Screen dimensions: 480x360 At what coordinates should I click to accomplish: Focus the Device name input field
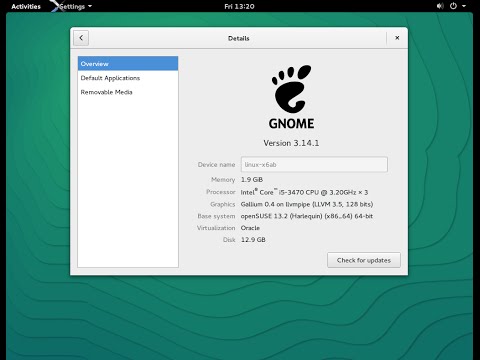pos(314,164)
